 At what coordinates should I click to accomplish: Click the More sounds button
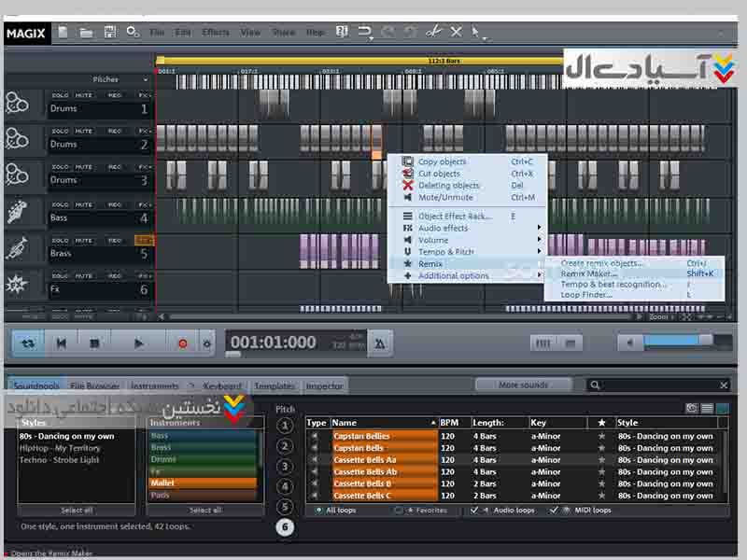pyautogui.click(x=523, y=385)
